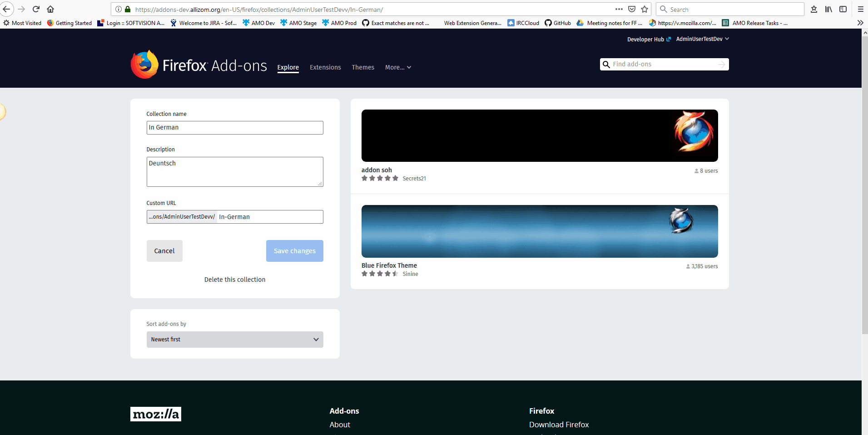
Task: Toggle the sidebar view icon
Action: pos(843,9)
